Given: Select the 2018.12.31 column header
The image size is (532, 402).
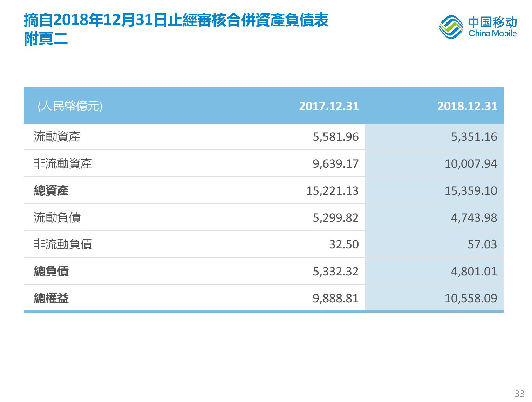Looking at the screenshot, I should tap(467, 106).
